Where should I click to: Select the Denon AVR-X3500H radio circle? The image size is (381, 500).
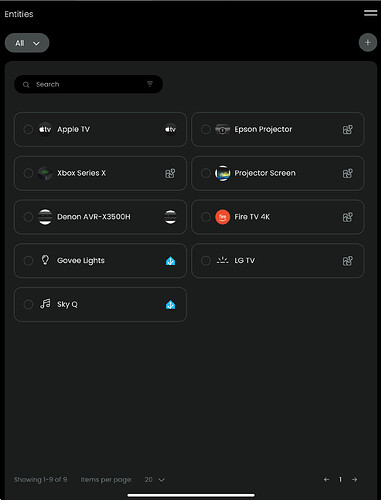click(28, 217)
